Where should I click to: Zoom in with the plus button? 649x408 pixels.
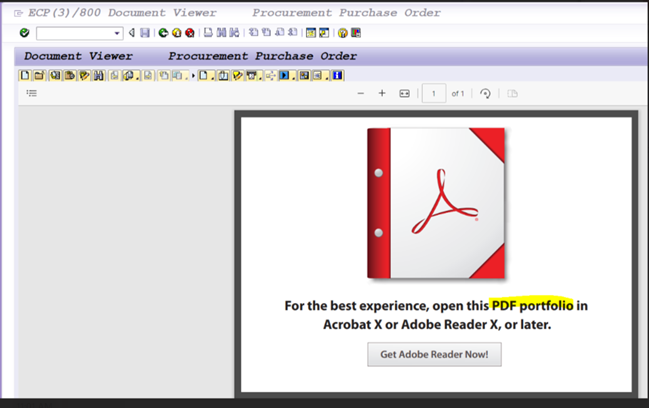click(382, 93)
